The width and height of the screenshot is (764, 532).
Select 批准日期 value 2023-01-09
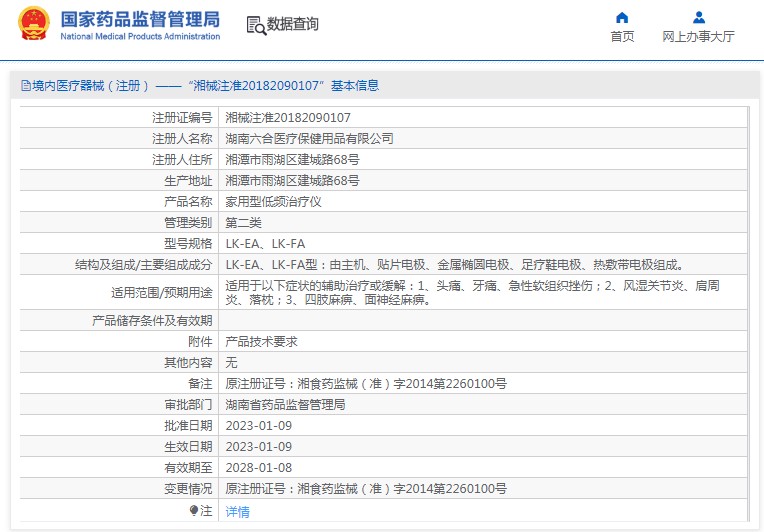[x=259, y=425]
